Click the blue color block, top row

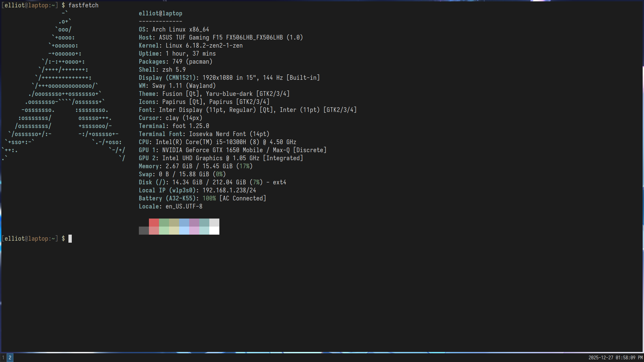click(184, 223)
